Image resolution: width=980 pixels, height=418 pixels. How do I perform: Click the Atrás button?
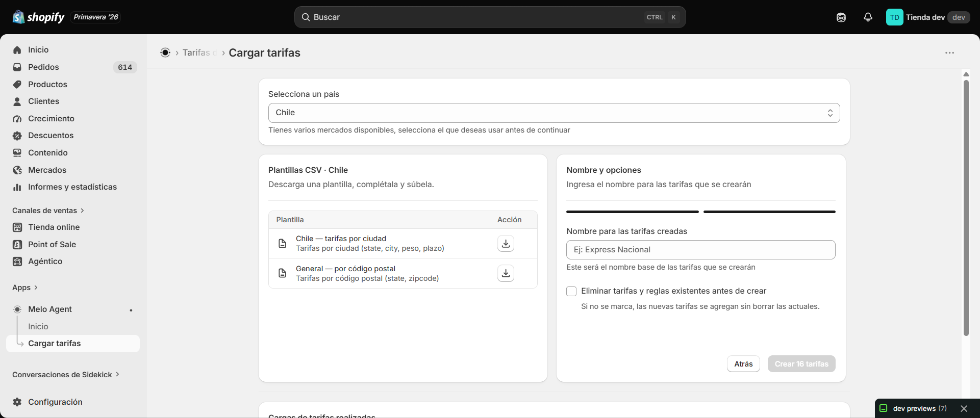(743, 364)
